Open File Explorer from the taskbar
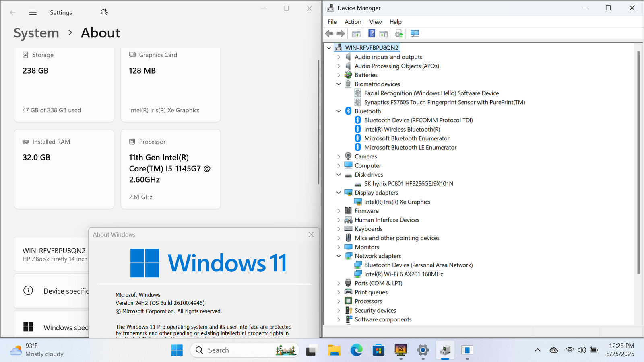 coord(334,350)
